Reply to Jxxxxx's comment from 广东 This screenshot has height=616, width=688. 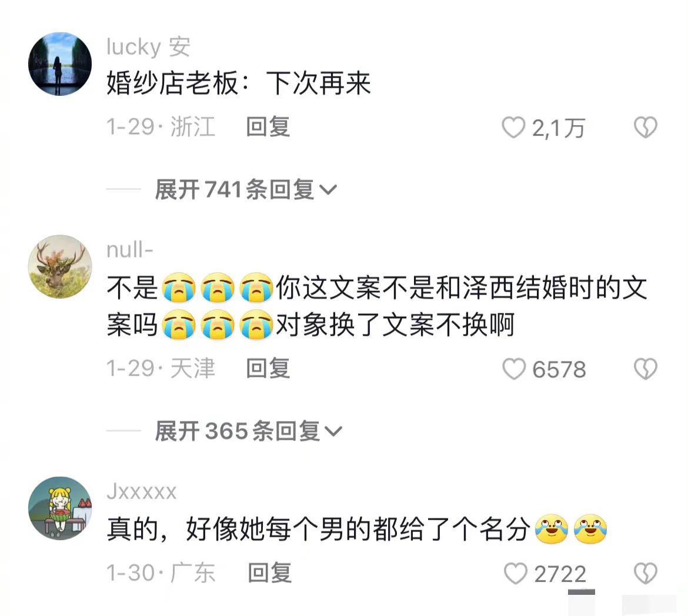(269, 573)
